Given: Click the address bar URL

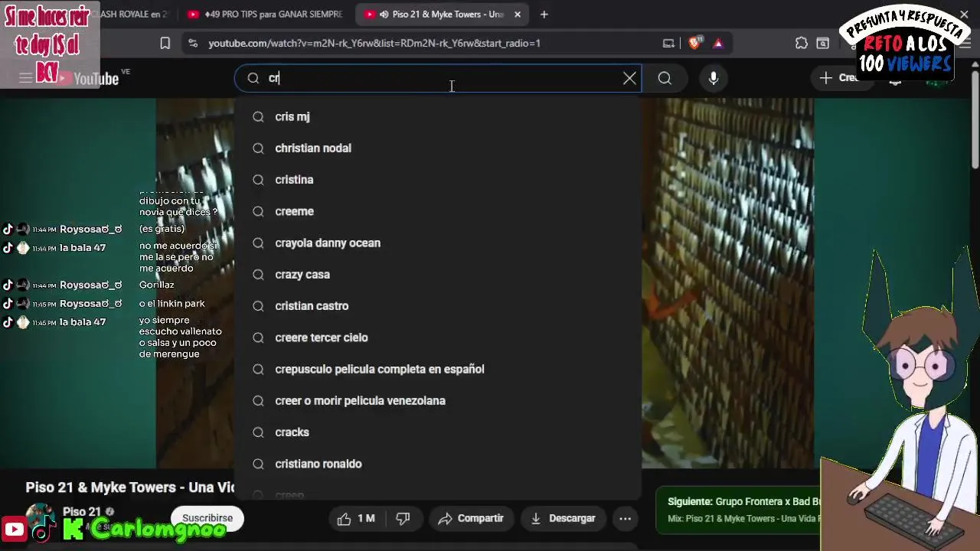Looking at the screenshot, I should click(374, 44).
